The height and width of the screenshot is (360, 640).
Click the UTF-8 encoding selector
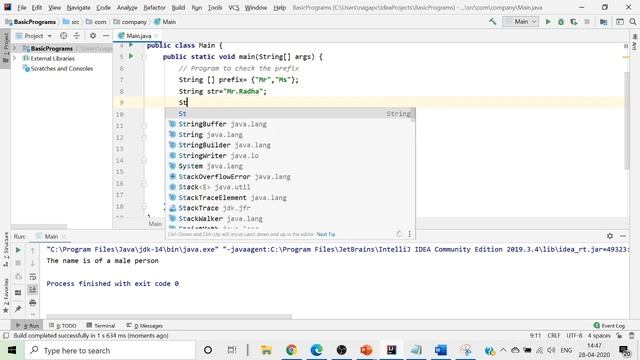click(574, 336)
